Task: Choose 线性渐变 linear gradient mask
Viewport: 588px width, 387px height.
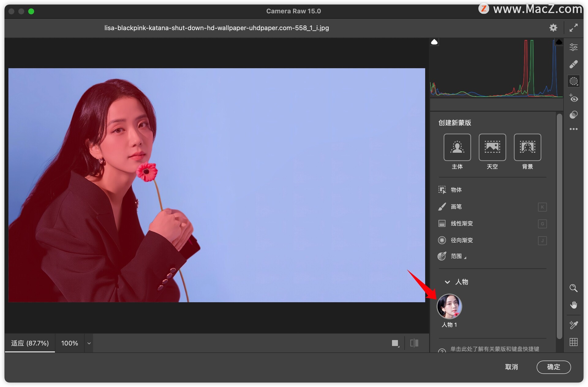Action: coord(462,224)
